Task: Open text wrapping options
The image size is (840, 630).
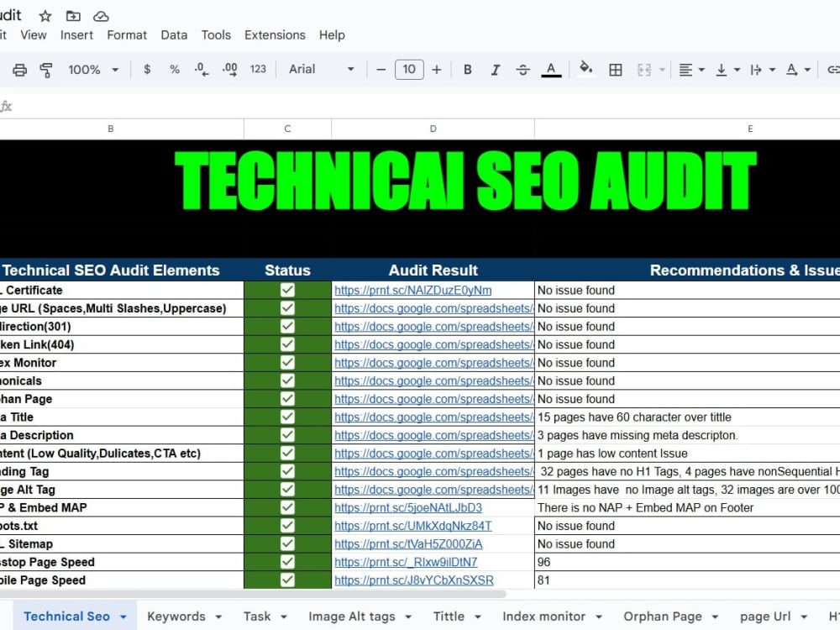Action: click(757, 70)
